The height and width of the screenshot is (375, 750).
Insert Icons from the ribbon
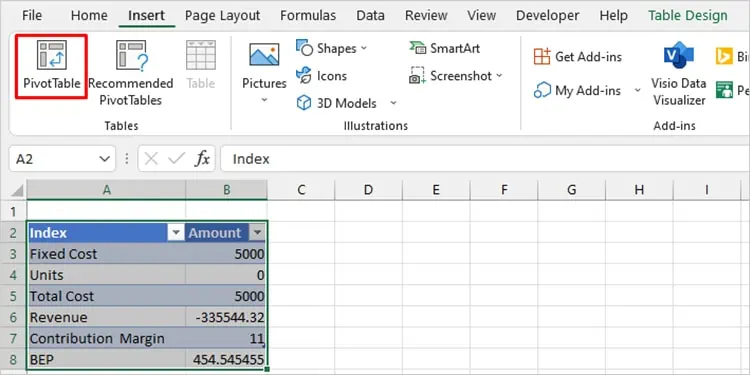(321, 76)
